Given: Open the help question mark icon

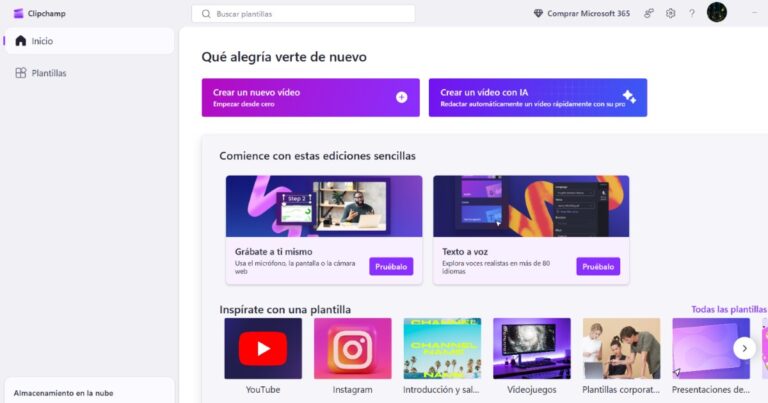Looking at the screenshot, I should pyautogui.click(x=692, y=14).
